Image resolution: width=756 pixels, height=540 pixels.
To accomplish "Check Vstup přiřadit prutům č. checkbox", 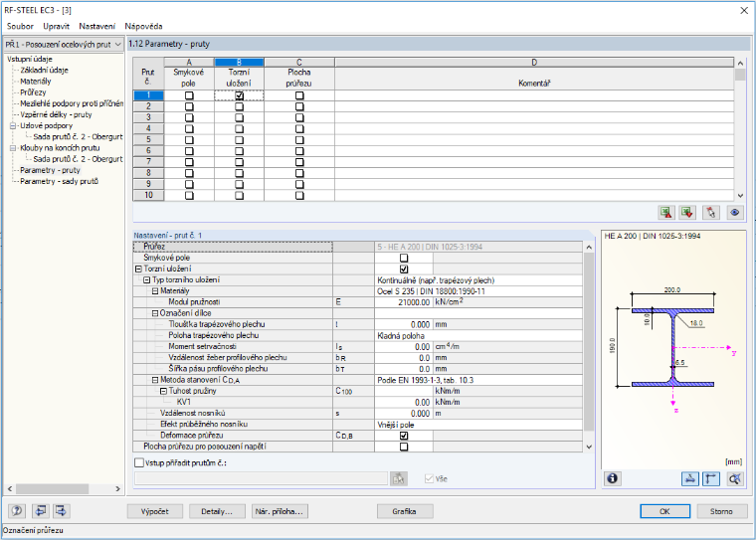I will coord(139,462).
